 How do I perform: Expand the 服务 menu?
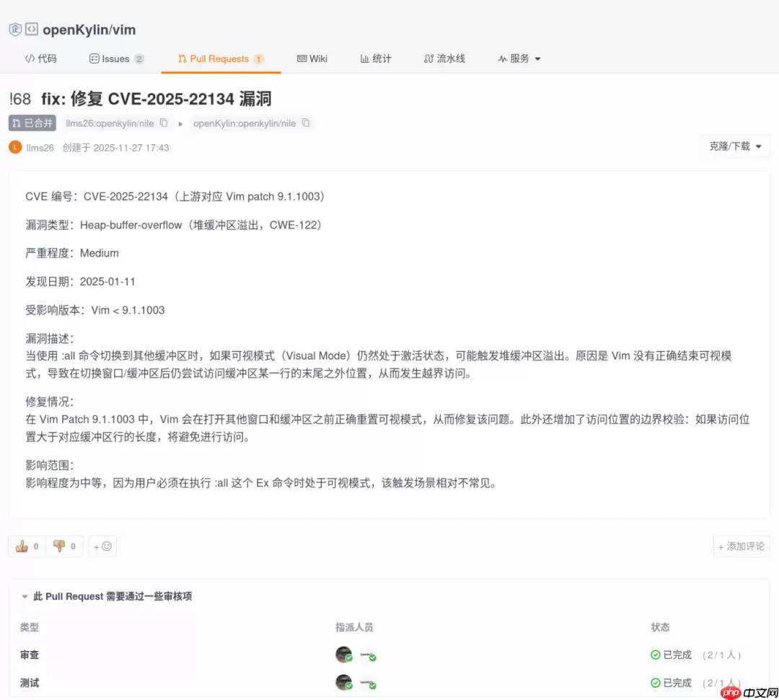519,58
